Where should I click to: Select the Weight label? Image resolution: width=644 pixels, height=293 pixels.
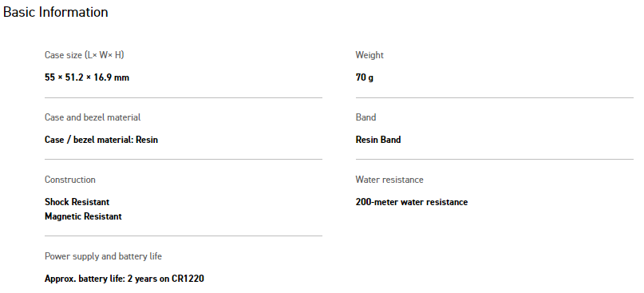click(369, 55)
